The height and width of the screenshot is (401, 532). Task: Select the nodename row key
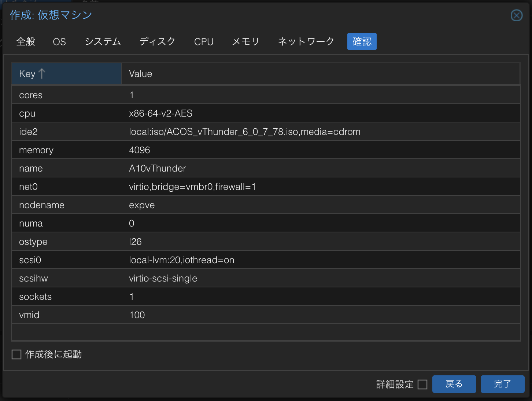[42, 205]
